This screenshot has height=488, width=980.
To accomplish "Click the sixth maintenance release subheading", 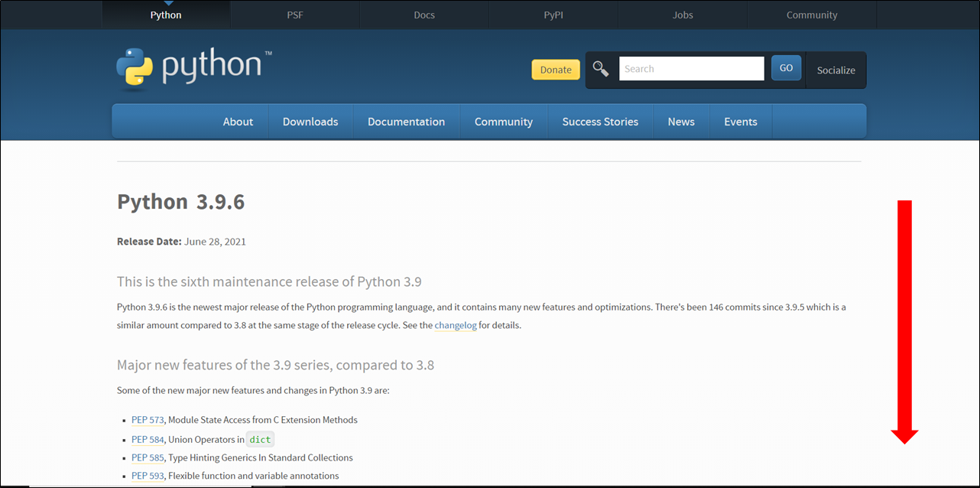I will pyautogui.click(x=269, y=281).
